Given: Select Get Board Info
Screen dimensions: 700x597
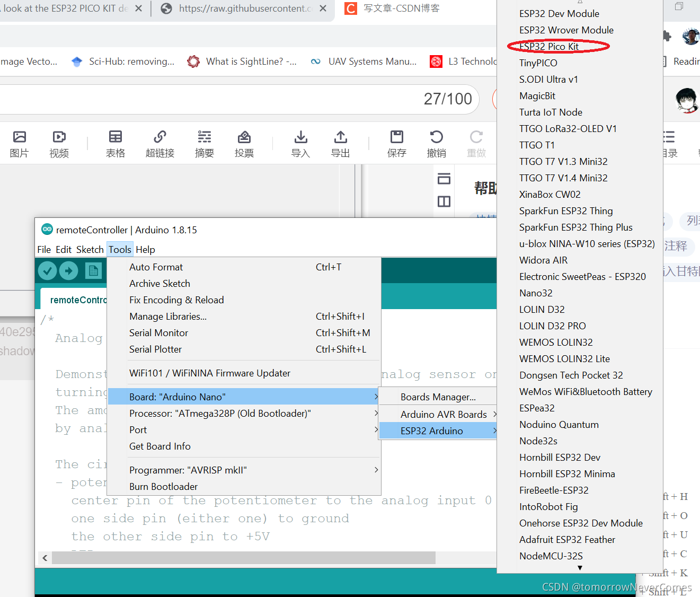Looking at the screenshot, I should click(244, 446).
